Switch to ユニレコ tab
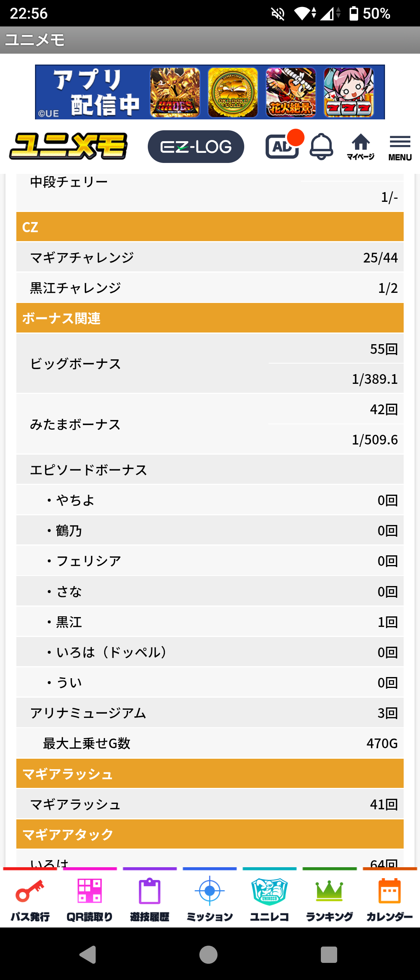 click(269, 899)
